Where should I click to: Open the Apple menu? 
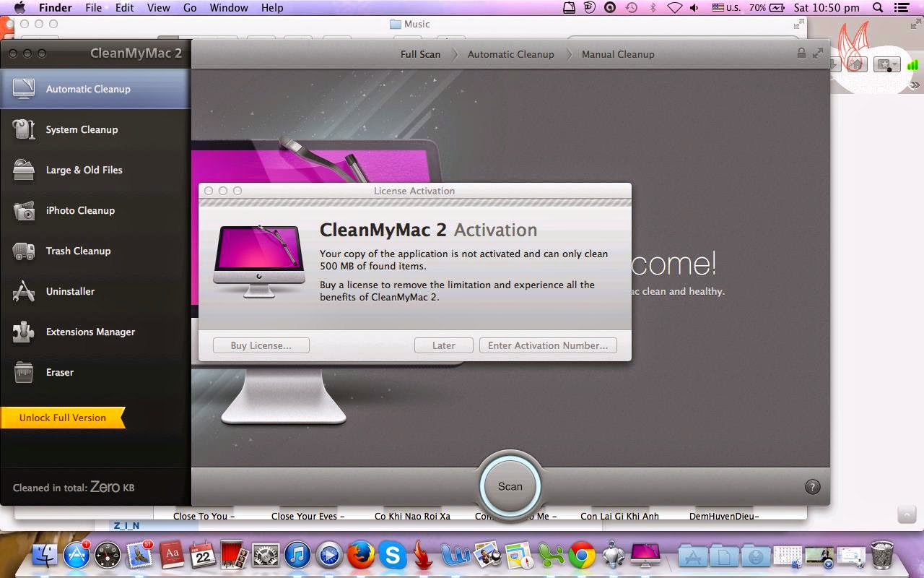19,8
